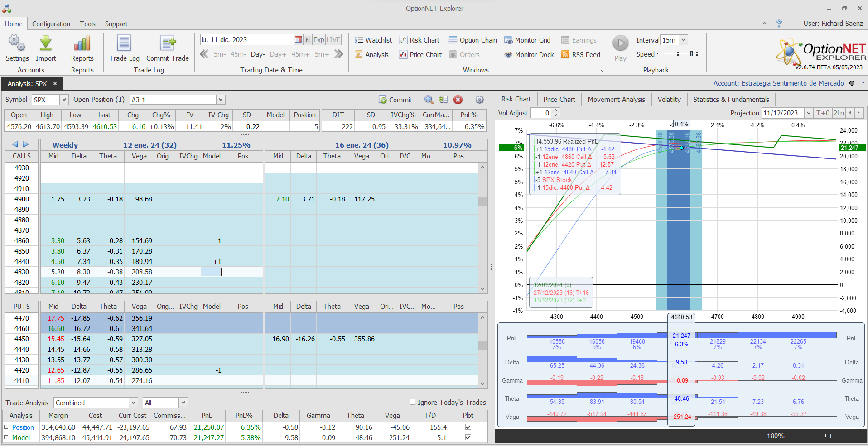Open the Option Chain window
The width and height of the screenshot is (868, 446).
click(473, 40)
